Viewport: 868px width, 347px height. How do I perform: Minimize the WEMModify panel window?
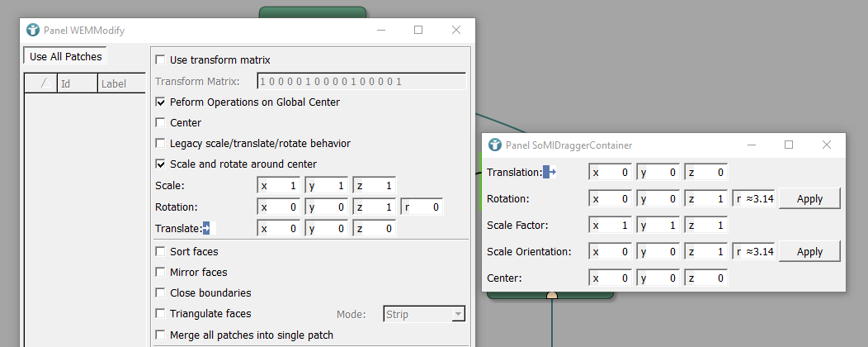381,31
